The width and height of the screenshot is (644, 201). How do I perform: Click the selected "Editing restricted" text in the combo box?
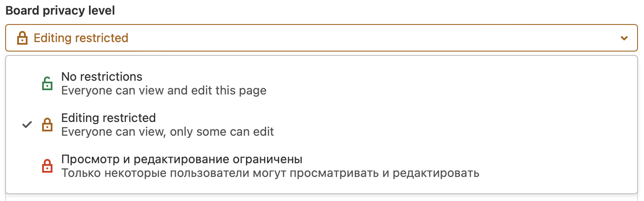[81, 38]
